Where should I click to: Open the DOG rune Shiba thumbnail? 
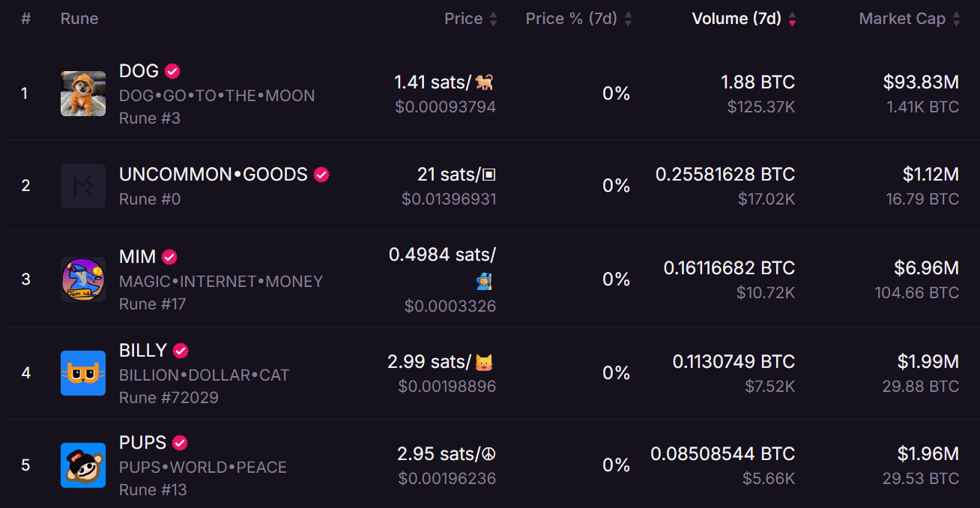pyautogui.click(x=83, y=94)
